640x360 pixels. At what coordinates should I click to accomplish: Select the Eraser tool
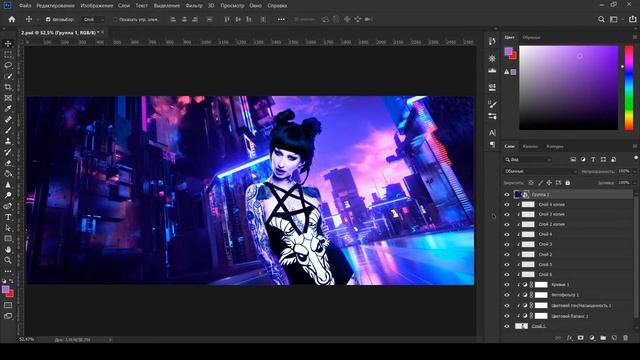[x=8, y=163]
